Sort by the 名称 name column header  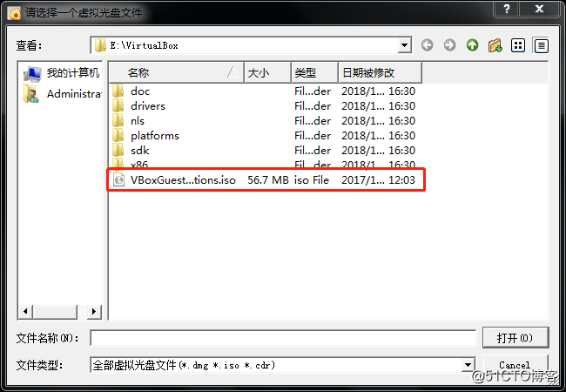click(x=176, y=72)
